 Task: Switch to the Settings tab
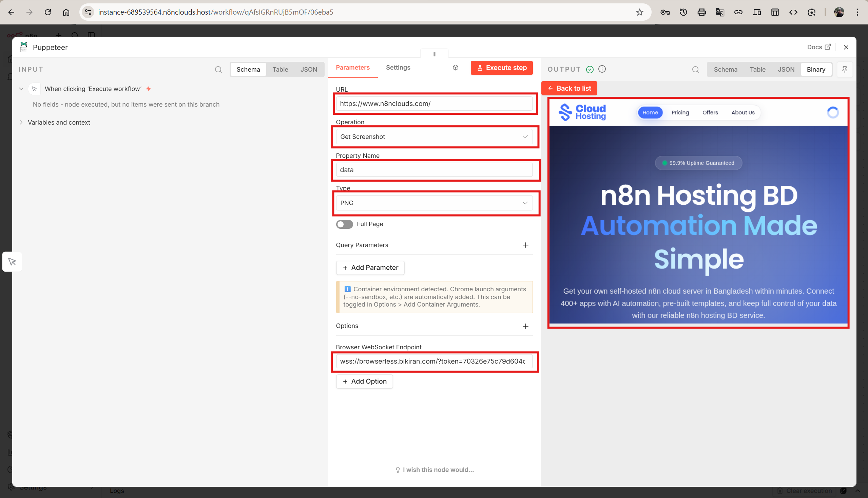pyautogui.click(x=398, y=68)
